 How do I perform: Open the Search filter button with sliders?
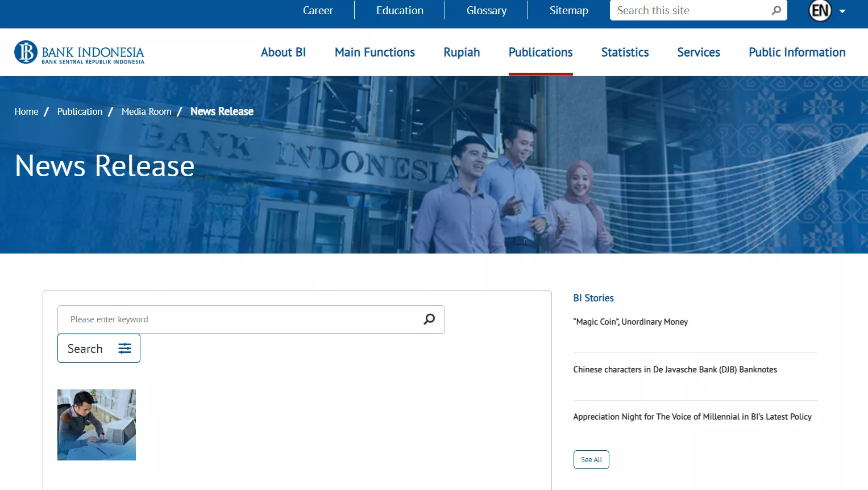[x=99, y=348]
